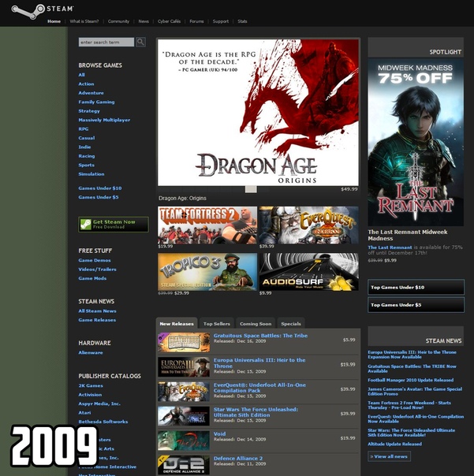474x476 pixels.
Task: Open the Game Releases link
Action: 97,320
